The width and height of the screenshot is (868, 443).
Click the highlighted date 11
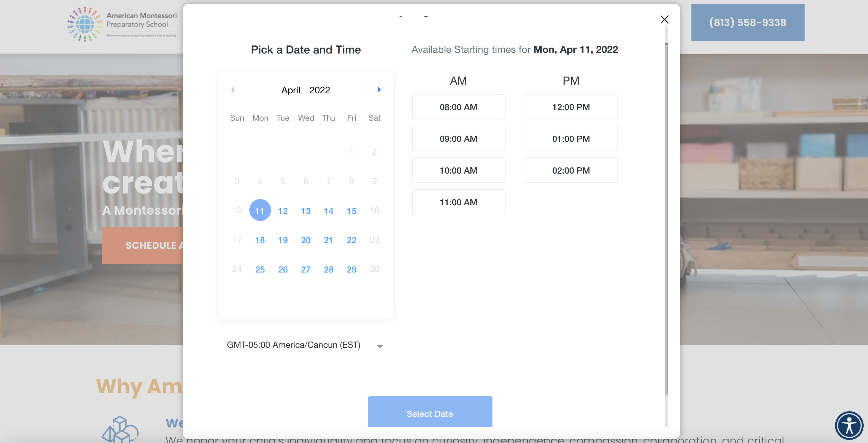260,211
